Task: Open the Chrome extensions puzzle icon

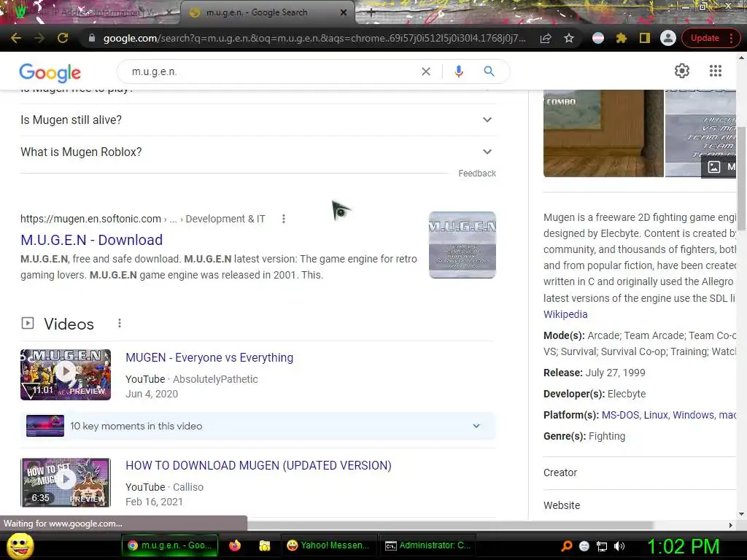Action: pyautogui.click(x=622, y=38)
